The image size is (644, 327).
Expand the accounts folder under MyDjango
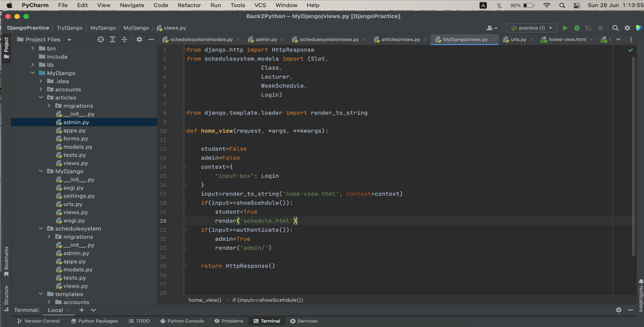pyautogui.click(x=41, y=89)
